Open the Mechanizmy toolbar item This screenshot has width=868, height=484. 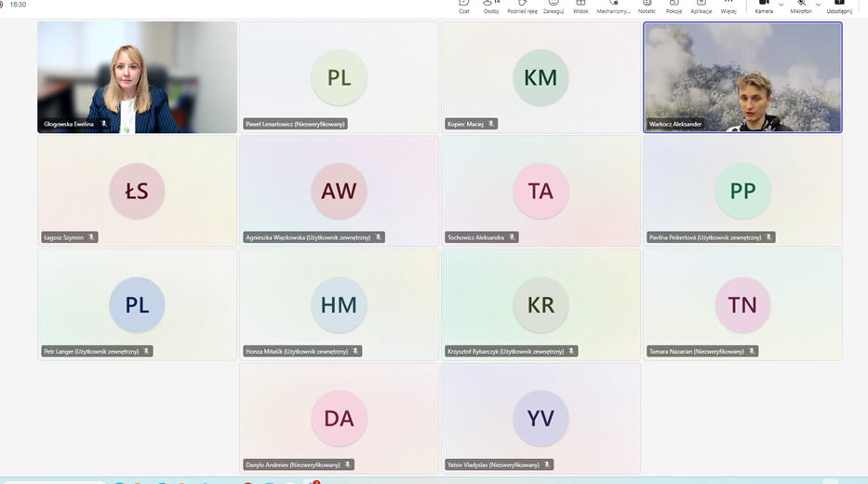(613, 6)
